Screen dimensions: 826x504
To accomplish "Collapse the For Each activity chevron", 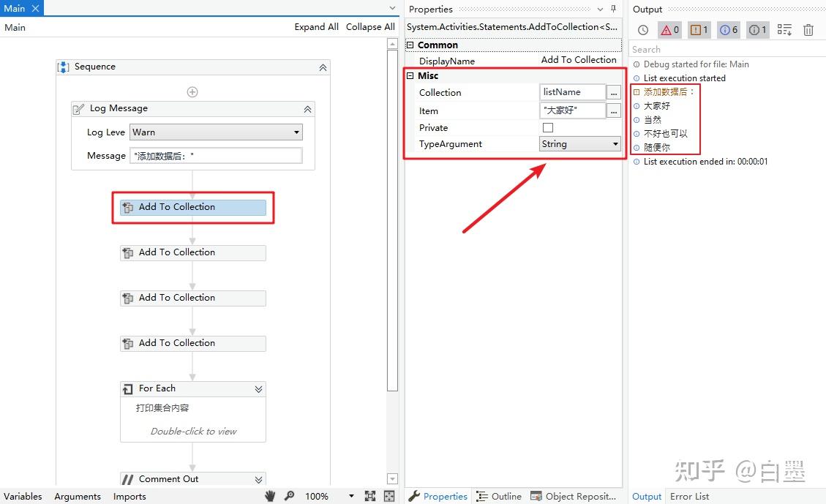I will (x=258, y=388).
